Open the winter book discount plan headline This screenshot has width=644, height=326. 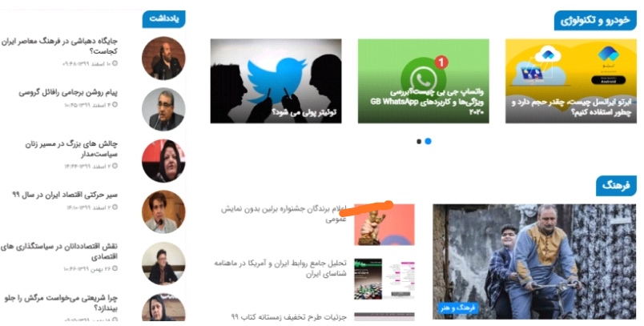(x=289, y=316)
